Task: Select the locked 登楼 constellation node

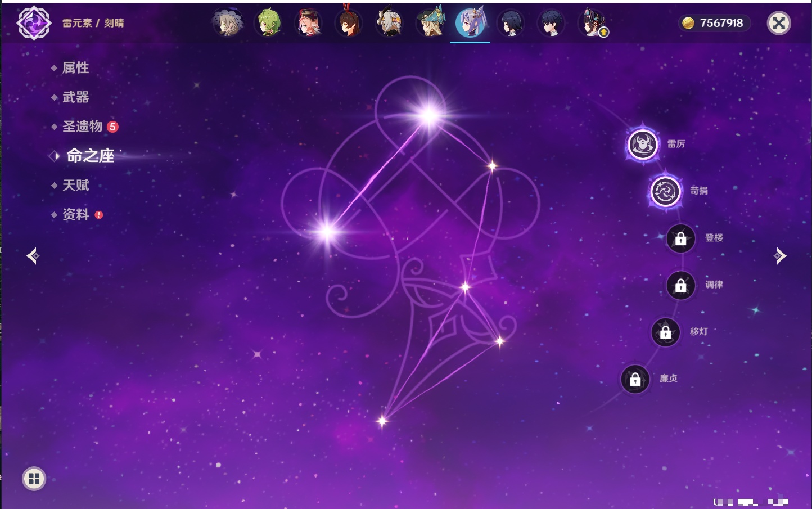Action: pyautogui.click(x=680, y=238)
